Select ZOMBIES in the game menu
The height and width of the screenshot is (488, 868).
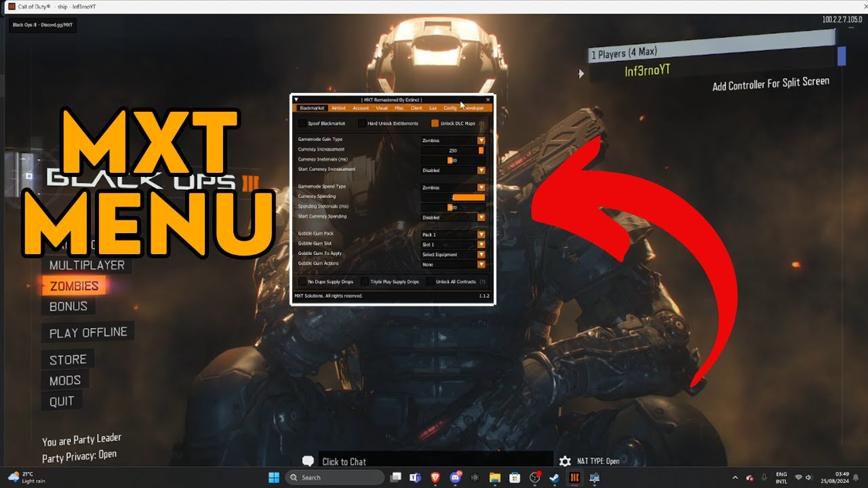point(74,286)
